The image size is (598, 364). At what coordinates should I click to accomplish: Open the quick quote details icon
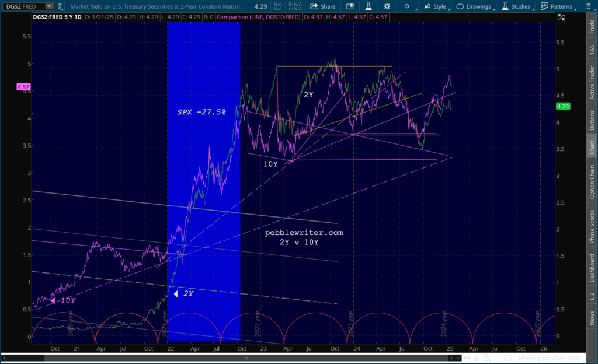(350, 6)
